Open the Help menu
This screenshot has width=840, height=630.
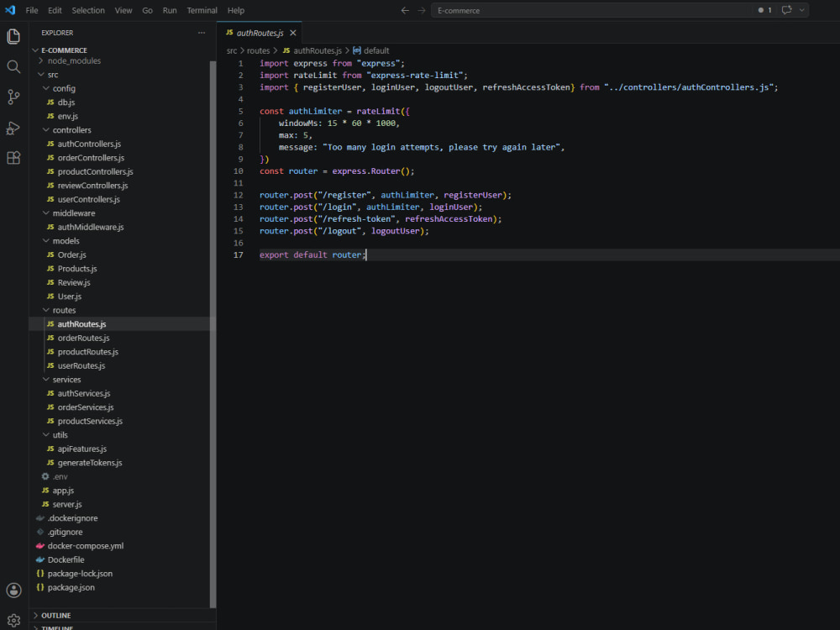236,10
